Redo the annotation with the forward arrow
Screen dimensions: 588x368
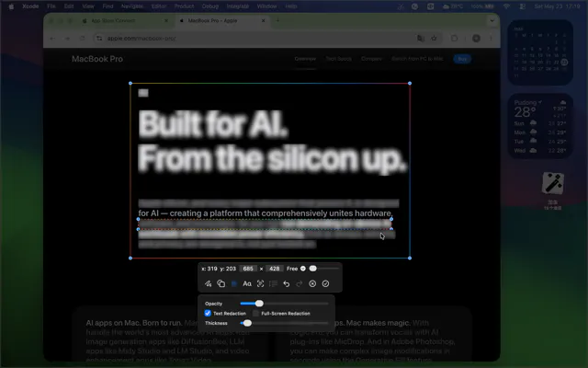pyautogui.click(x=300, y=284)
